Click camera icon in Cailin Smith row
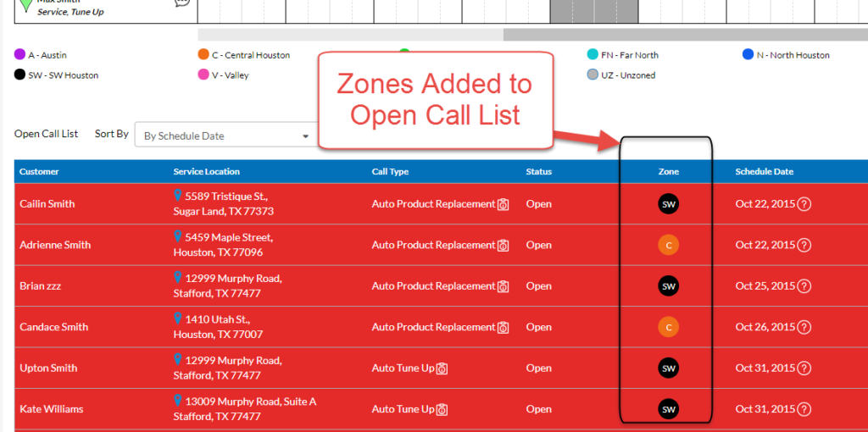The image size is (868, 432). coord(504,204)
